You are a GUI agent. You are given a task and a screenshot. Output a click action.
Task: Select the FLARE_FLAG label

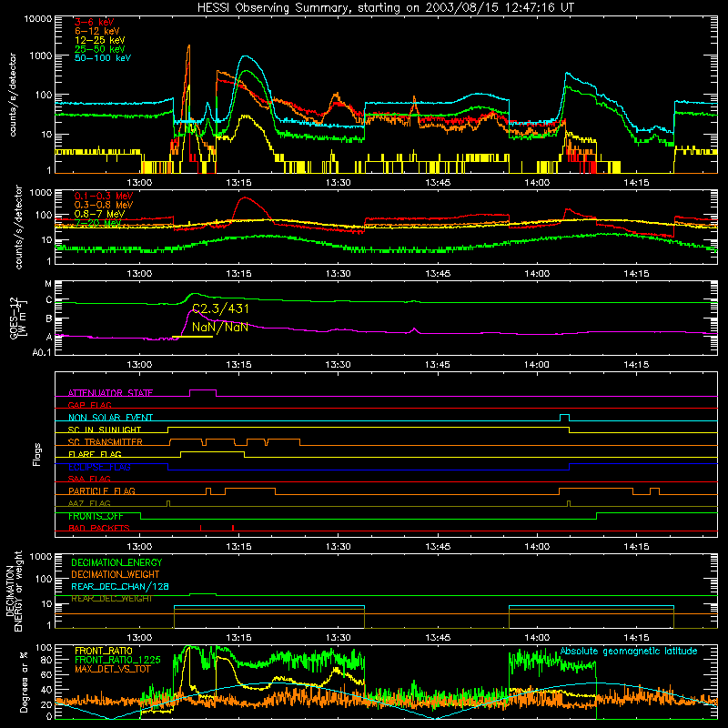[95, 454]
